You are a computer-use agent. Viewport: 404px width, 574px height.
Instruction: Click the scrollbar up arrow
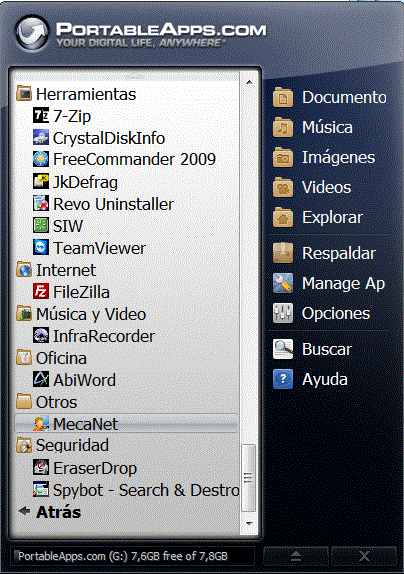[249, 82]
